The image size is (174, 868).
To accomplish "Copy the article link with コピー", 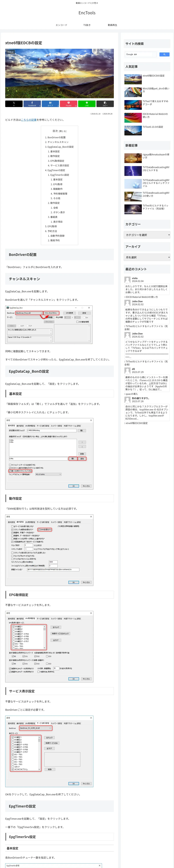I will pos(105,104).
